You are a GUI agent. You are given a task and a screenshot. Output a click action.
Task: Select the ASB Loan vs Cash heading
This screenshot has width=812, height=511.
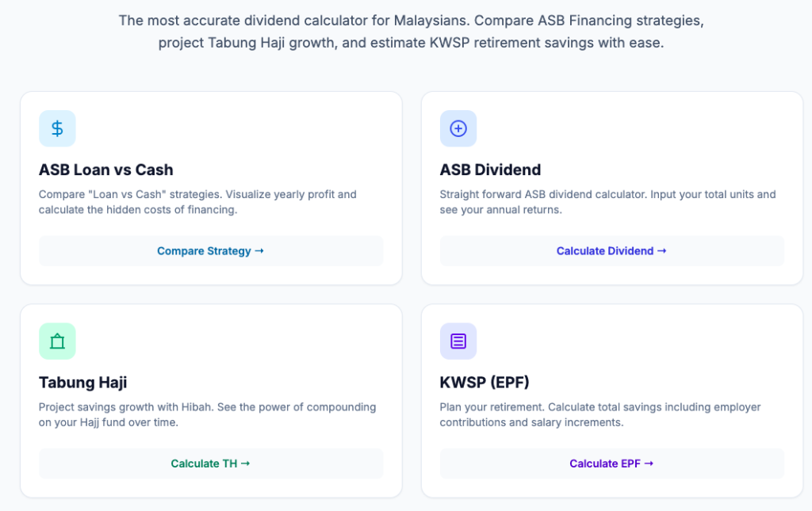pyautogui.click(x=105, y=170)
